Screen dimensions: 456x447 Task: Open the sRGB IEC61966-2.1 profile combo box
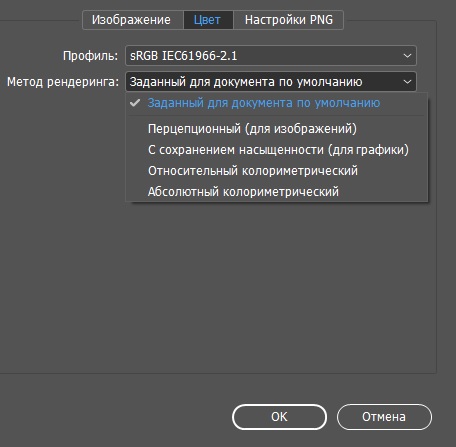tap(271, 56)
